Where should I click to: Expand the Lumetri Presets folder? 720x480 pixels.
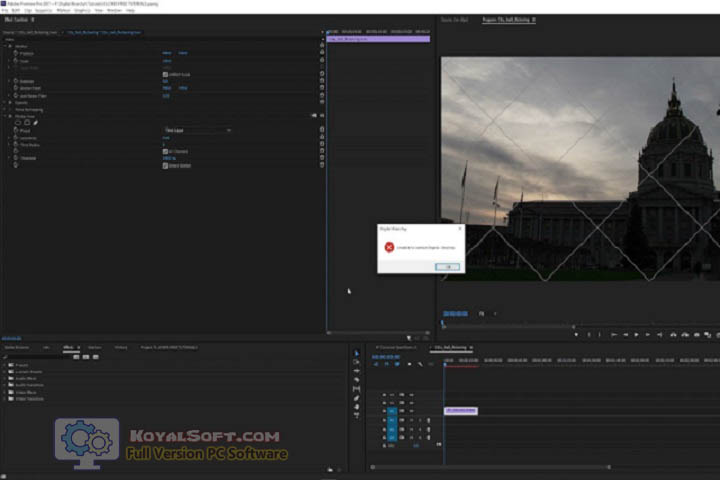[x=5, y=372]
